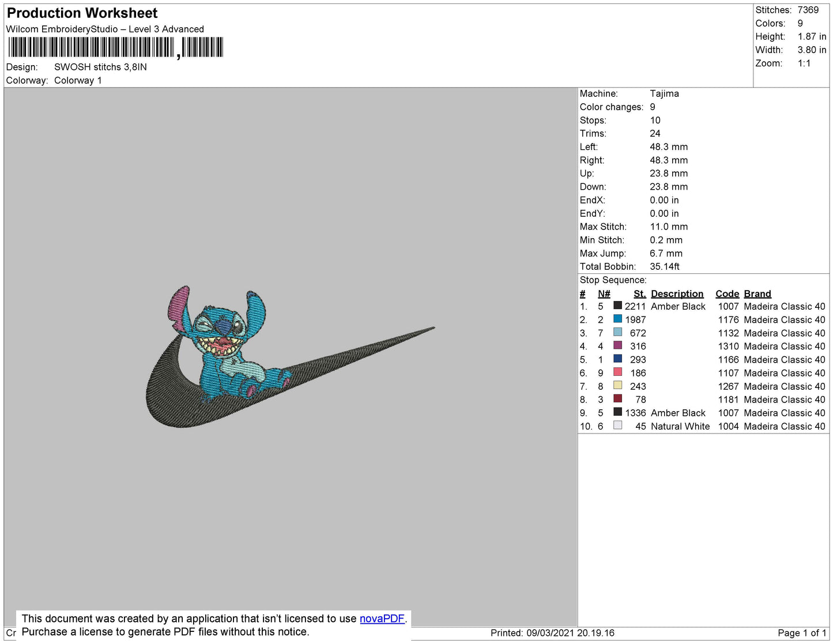Click the N# column header

604,293
